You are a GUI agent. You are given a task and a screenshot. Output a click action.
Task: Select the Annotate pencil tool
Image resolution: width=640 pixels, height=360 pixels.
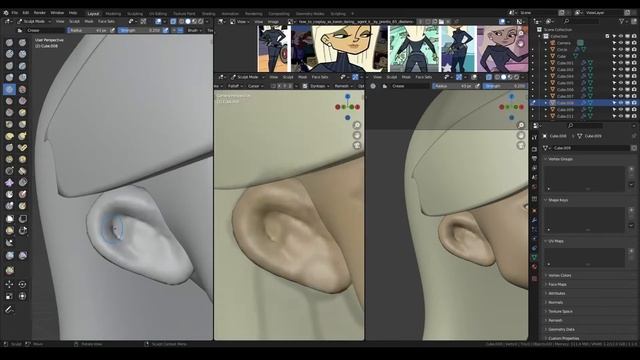9,309
